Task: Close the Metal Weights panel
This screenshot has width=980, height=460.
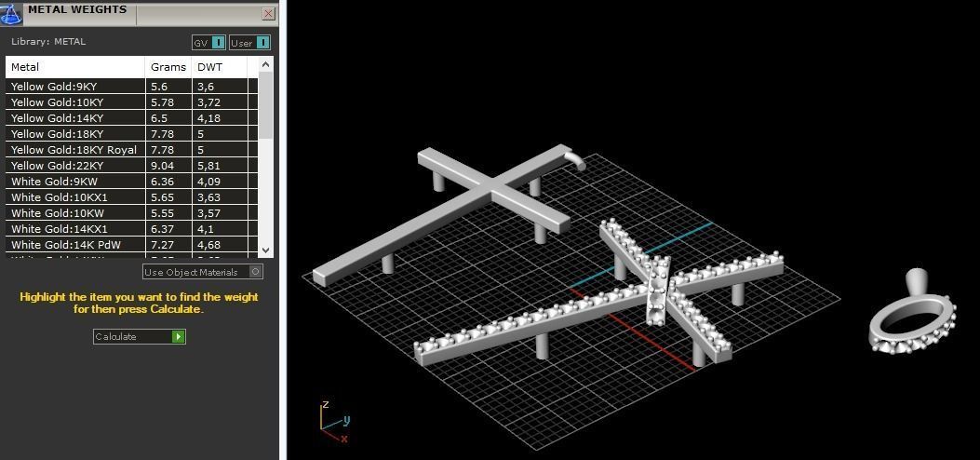Action: 268,13
